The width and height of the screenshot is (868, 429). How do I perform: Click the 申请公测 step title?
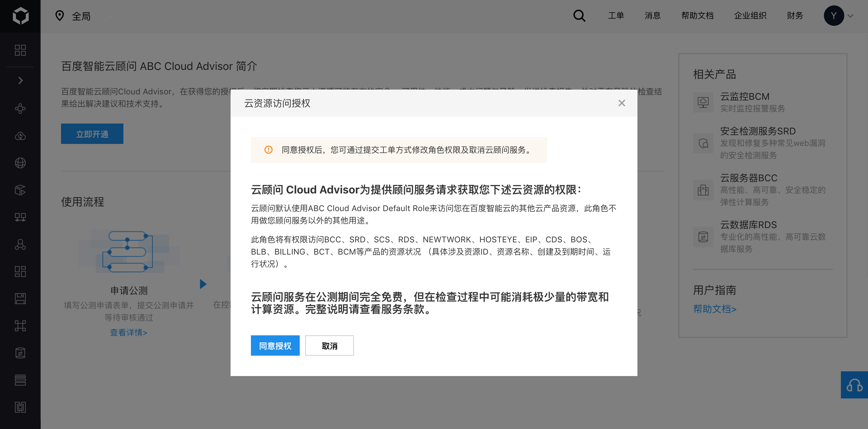pyautogui.click(x=129, y=291)
